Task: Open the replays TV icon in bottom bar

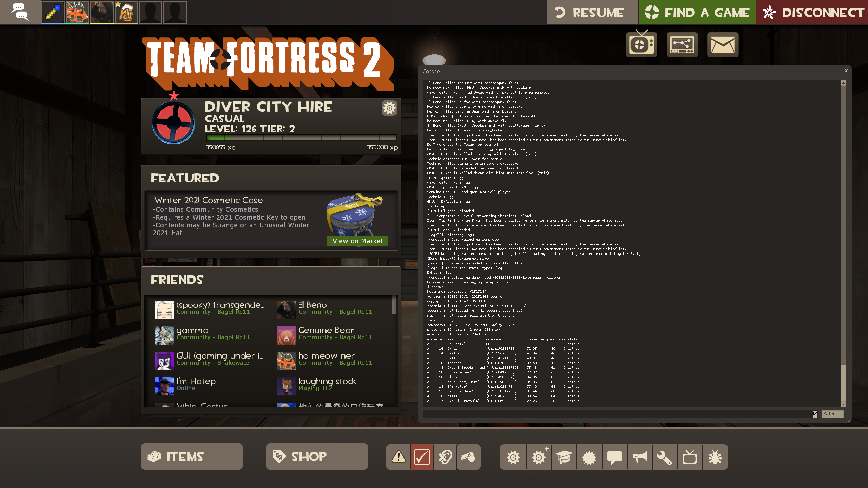Action: tap(690, 457)
